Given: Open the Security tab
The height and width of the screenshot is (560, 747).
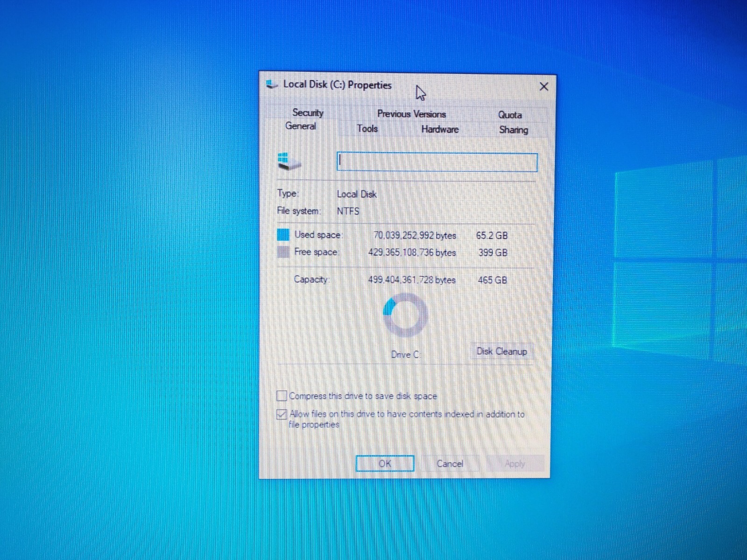Looking at the screenshot, I should (308, 112).
